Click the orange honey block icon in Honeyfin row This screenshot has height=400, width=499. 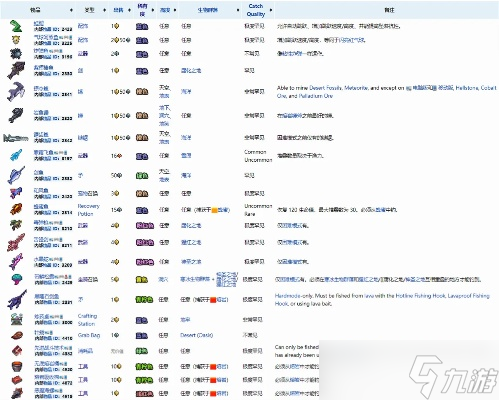[x=214, y=210]
